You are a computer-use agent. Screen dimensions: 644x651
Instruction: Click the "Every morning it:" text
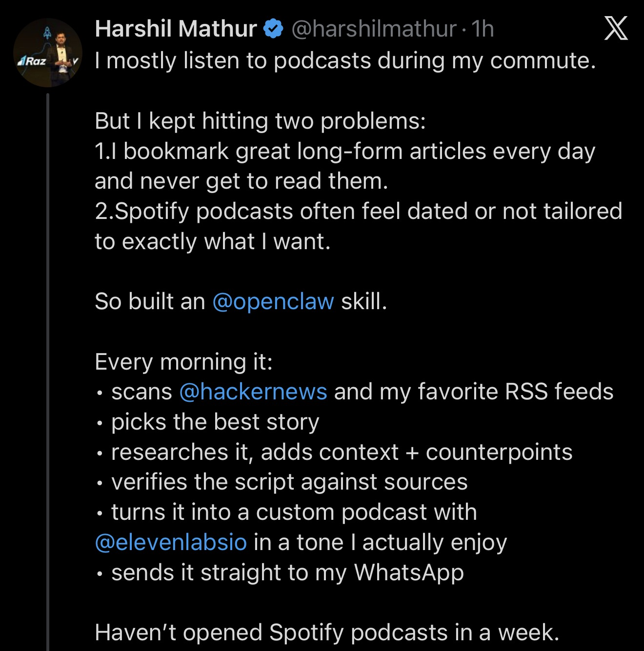[x=184, y=362]
